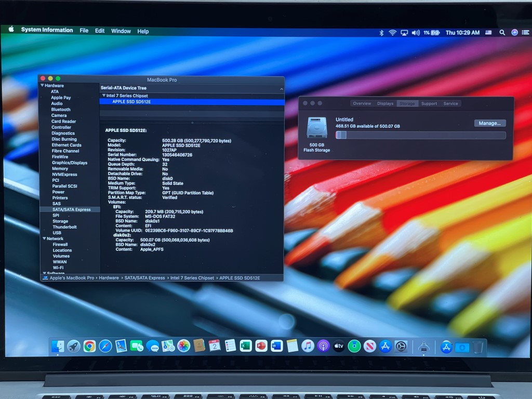Select APPLE SSD SD512E row in device tree
532x399 pixels.
[192, 102]
